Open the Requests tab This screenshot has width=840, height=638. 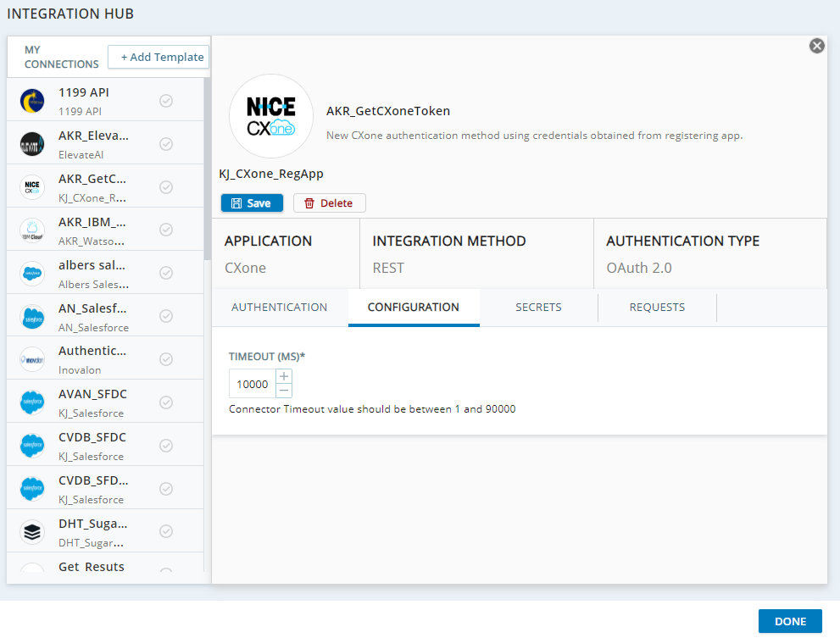[657, 308]
